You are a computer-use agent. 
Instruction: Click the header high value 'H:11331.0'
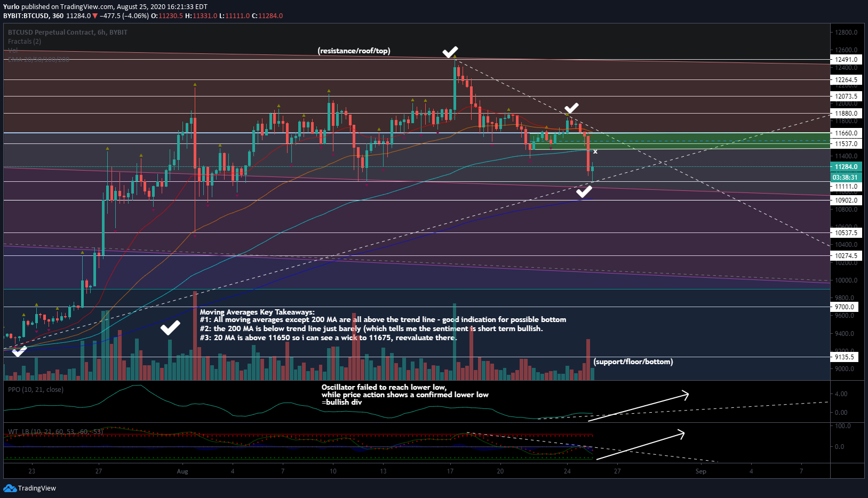pos(201,16)
